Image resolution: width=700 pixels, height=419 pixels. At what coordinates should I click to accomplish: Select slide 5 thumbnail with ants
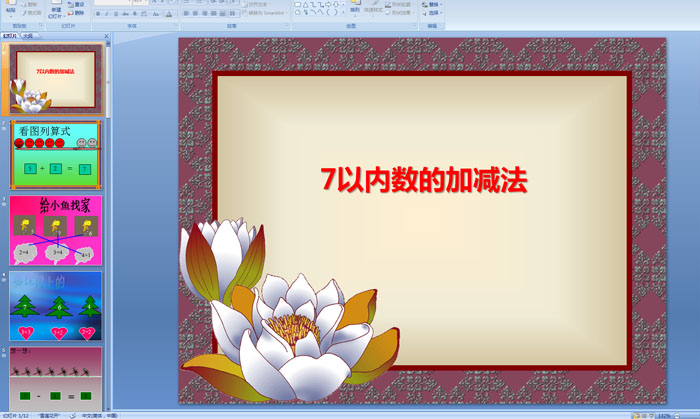(56, 378)
